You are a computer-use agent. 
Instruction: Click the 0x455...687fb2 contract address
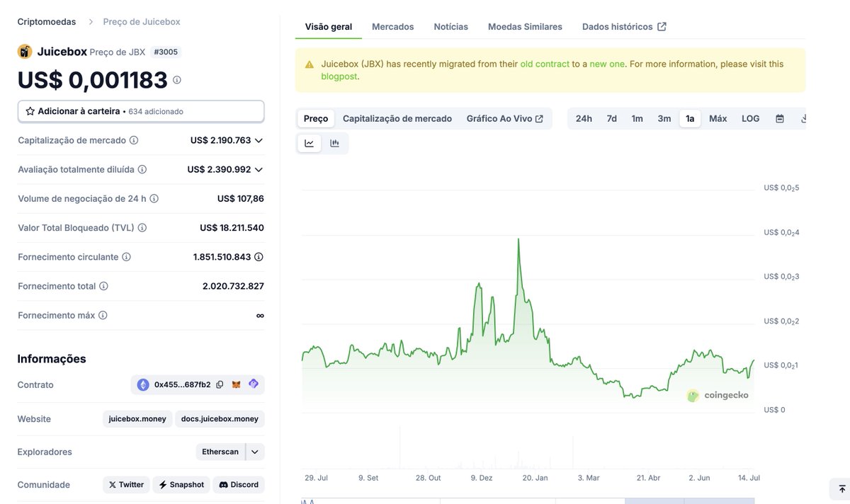182,384
